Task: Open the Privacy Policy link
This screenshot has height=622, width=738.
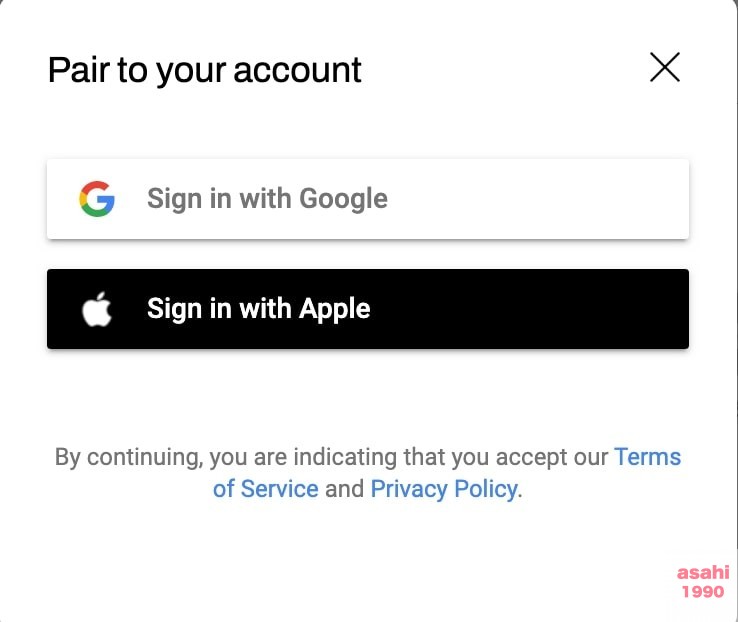Action: [444, 489]
